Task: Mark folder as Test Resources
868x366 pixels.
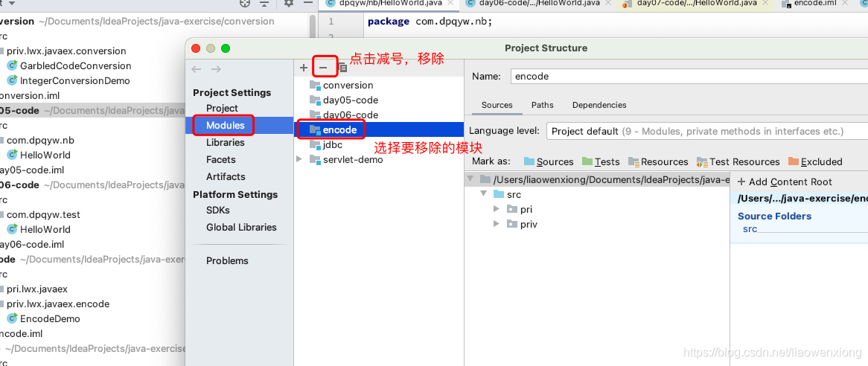Action: 738,161
